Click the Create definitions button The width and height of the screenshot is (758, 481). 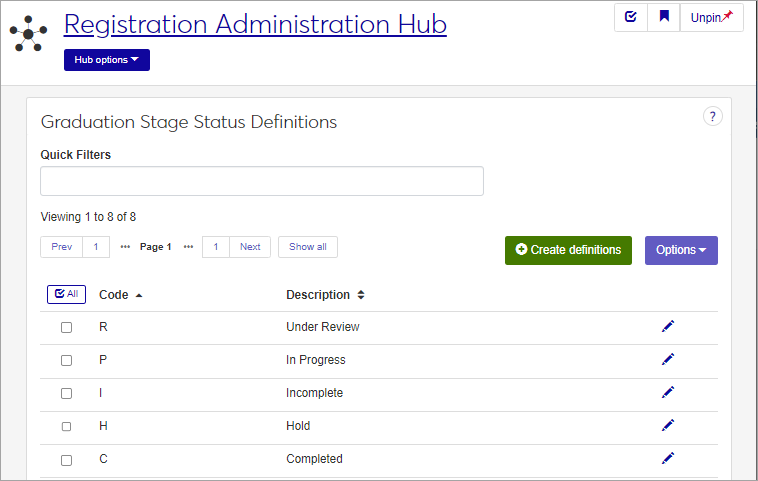(568, 250)
